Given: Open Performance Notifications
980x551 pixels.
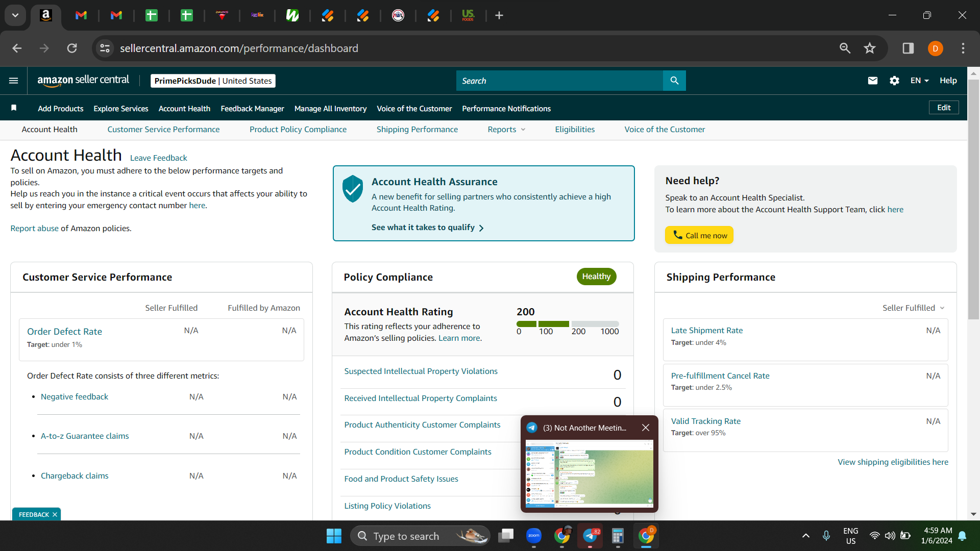Looking at the screenshot, I should click(x=506, y=109).
